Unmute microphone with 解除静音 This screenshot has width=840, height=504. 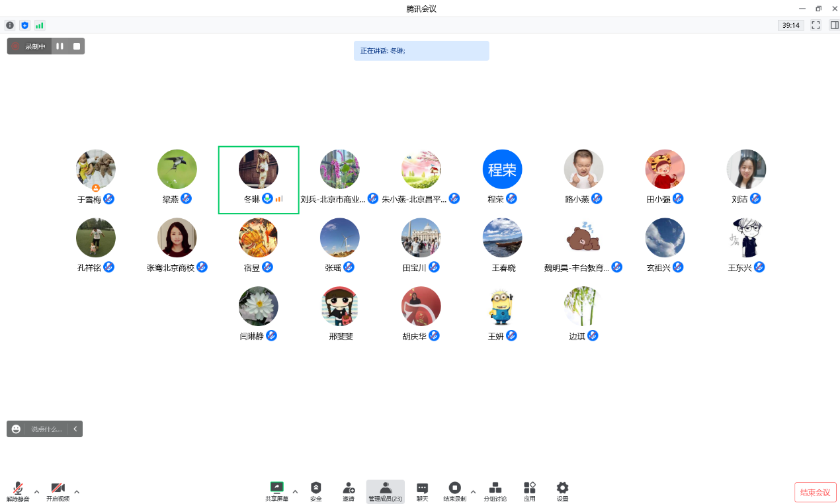pyautogui.click(x=18, y=491)
